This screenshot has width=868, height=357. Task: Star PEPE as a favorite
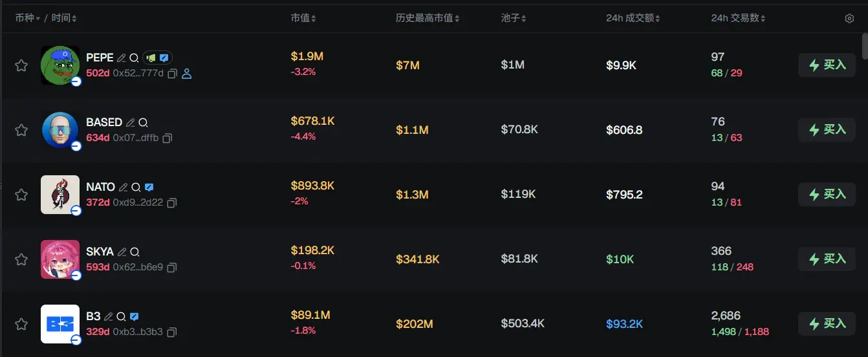point(21,65)
